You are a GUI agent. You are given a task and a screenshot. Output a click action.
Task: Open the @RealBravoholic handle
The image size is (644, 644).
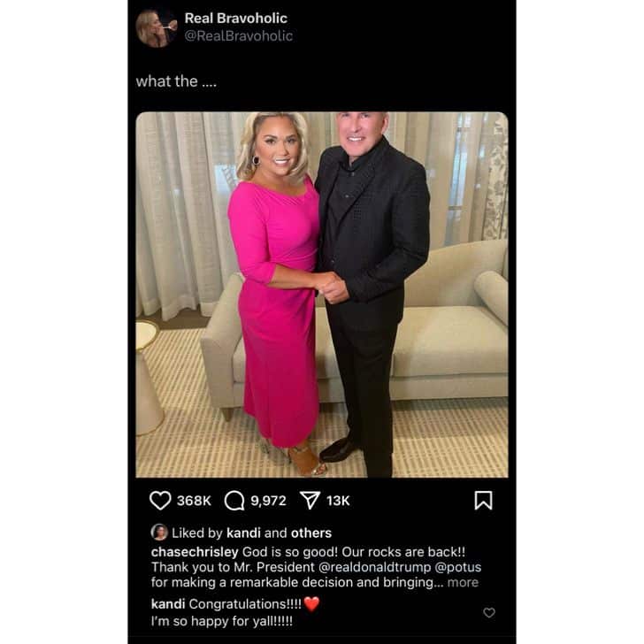pos(239,36)
